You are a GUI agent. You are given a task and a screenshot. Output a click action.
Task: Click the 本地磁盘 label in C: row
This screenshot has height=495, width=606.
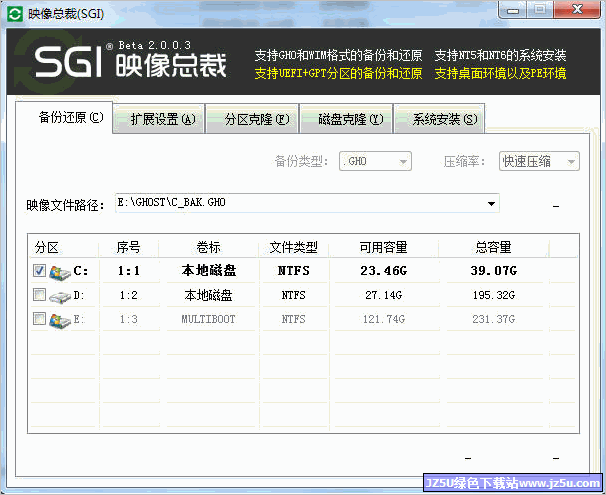(209, 270)
